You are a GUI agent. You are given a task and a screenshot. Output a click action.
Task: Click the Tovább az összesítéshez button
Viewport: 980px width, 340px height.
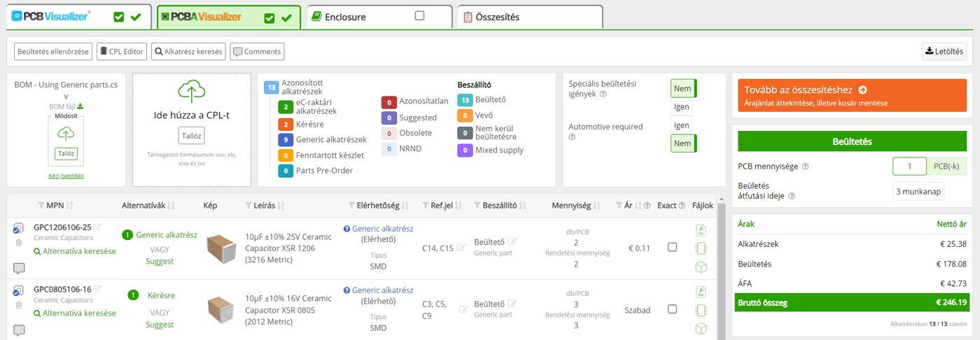point(852,95)
